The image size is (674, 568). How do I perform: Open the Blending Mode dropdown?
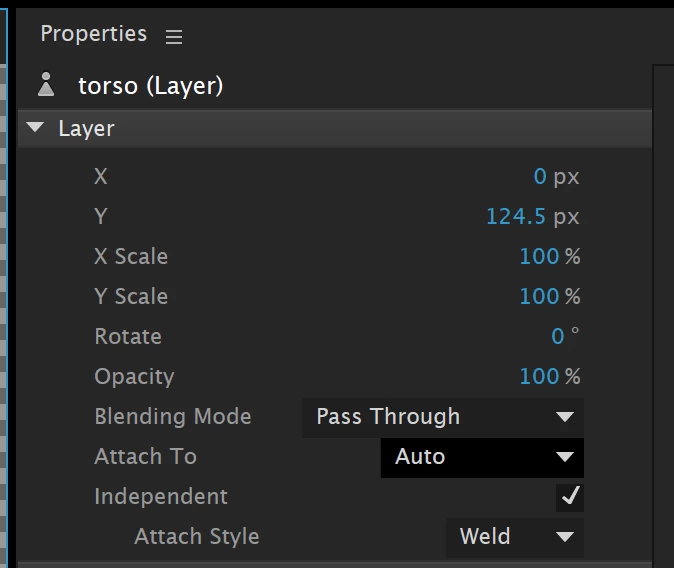(442, 416)
